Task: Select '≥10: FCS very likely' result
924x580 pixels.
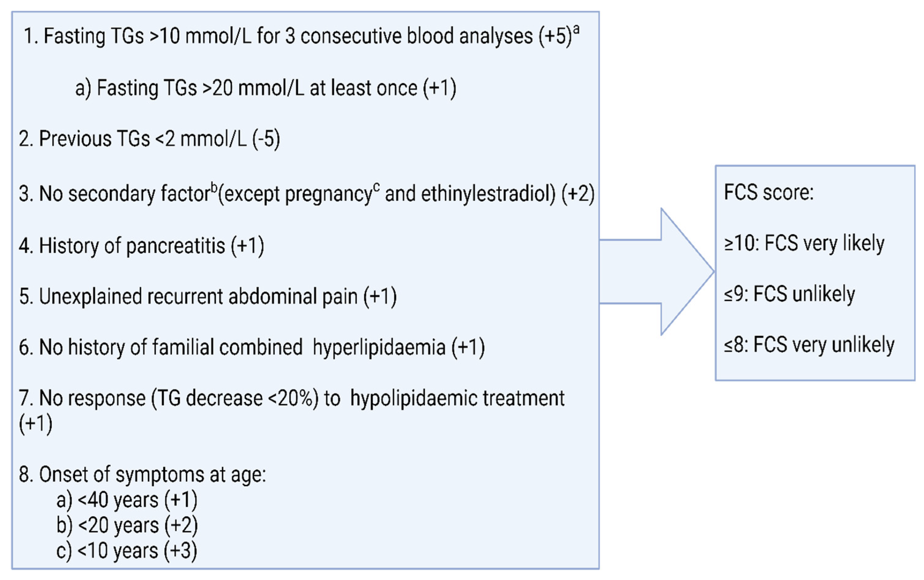Action: click(804, 244)
